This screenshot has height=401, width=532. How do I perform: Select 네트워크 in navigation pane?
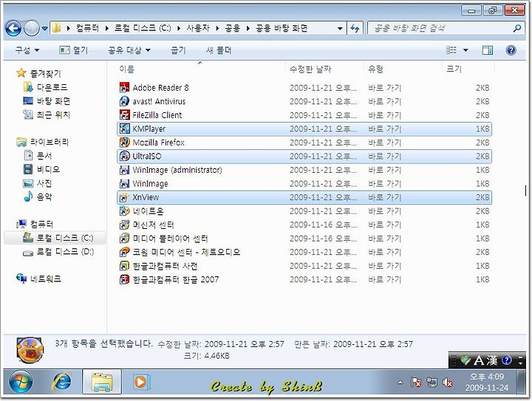(38, 278)
